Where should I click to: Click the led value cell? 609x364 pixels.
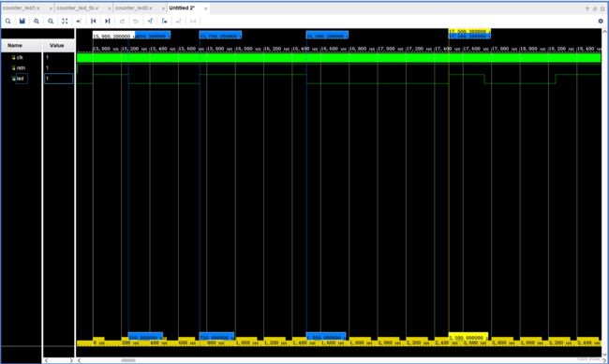coord(58,79)
